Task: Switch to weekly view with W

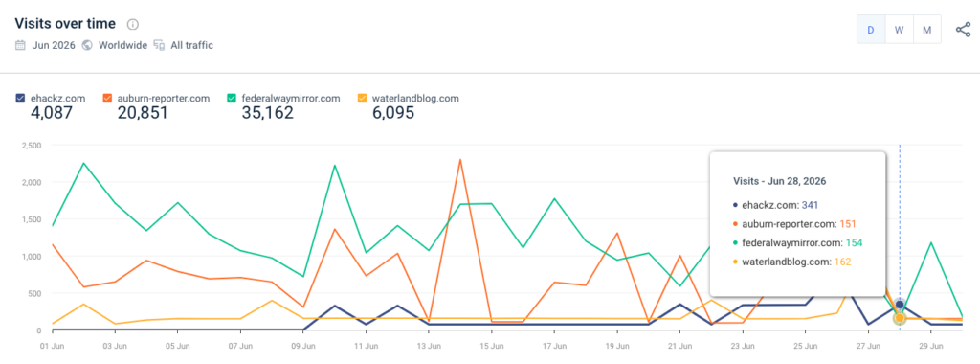Action: 899,30
